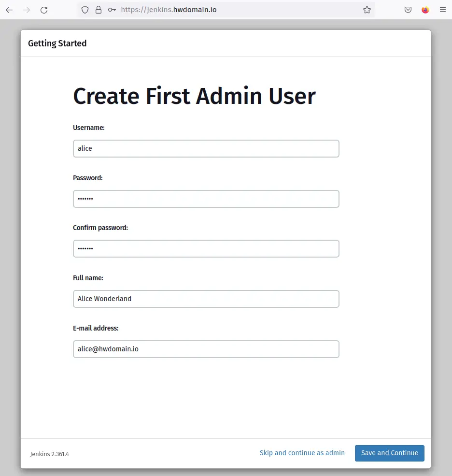Choose Skip and continue as admin
The width and height of the screenshot is (452, 476).
click(302, 453)
